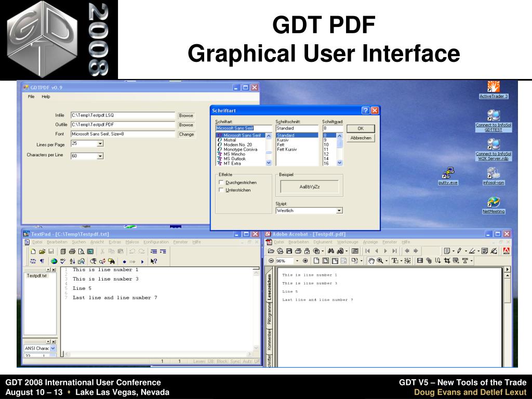Viewport: 532px width, 399px height.
Task: Open NetMeeting desktop shortcut
Action: [494, 205]
